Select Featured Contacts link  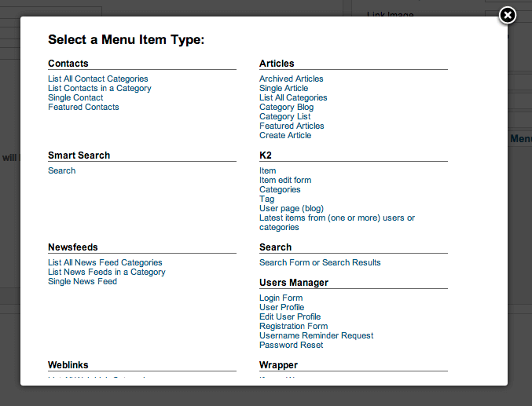83,107
